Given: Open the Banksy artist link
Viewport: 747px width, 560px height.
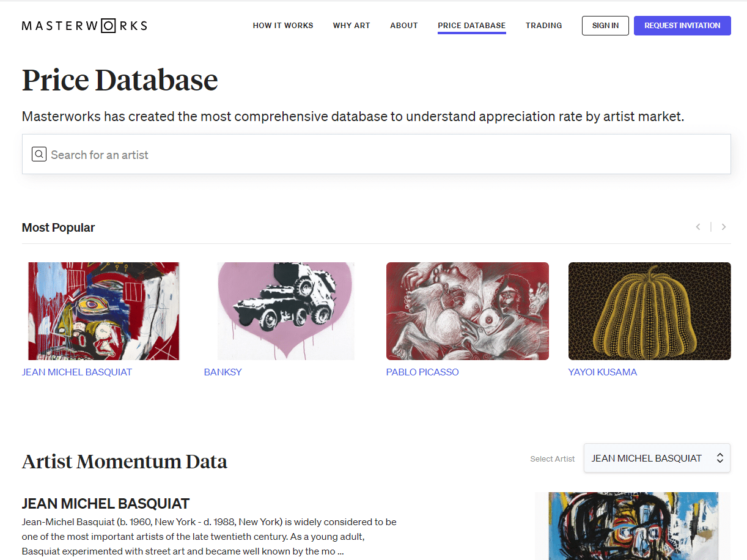Looking at the screenshot, I should pos(223,372).
